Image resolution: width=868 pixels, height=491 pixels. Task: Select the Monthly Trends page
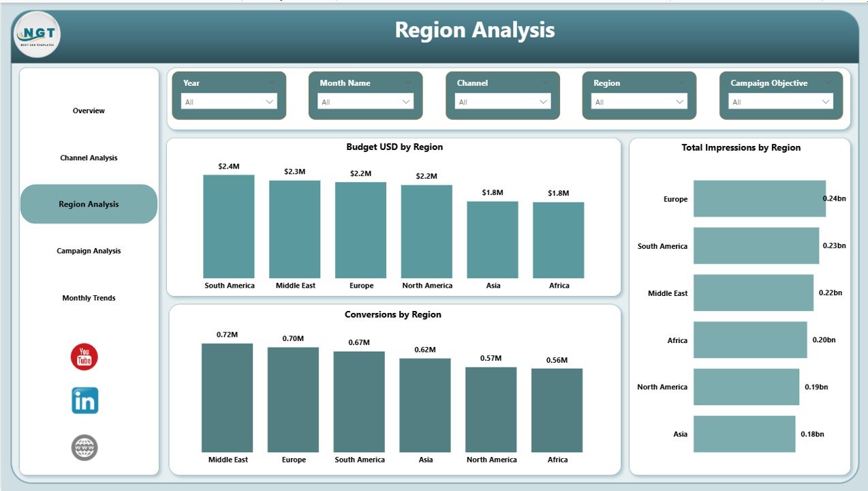click(89, 298)
